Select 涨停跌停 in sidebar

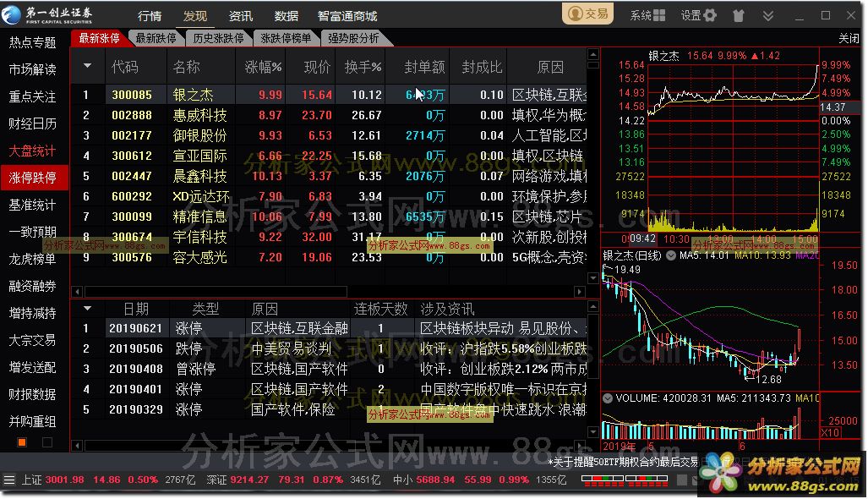point(34,178)
